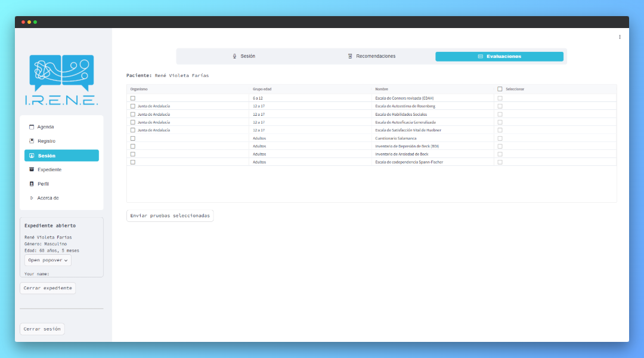Image resolution: width=644 pixels, height=358 pixels.
Task: Toggle the Seleccionar header checkbox
Action: 500,89
